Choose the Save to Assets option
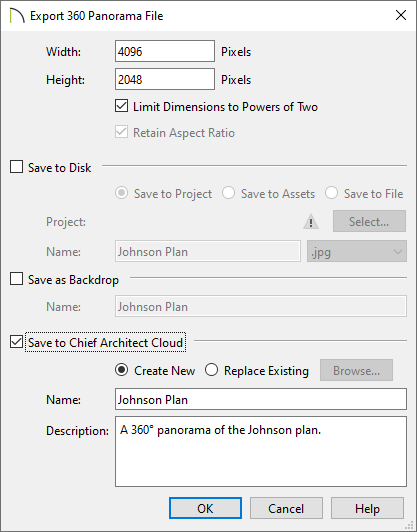 click(228, 193)
